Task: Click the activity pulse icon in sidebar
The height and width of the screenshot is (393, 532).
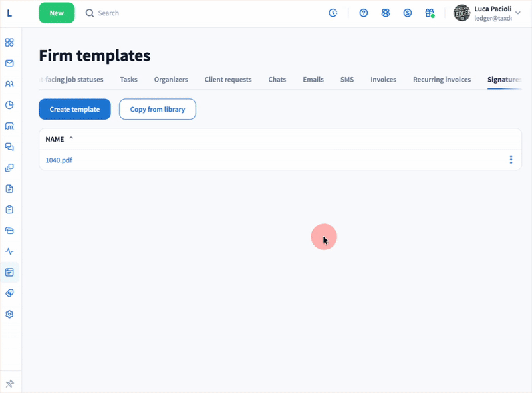Action: (x=9, y=251)
